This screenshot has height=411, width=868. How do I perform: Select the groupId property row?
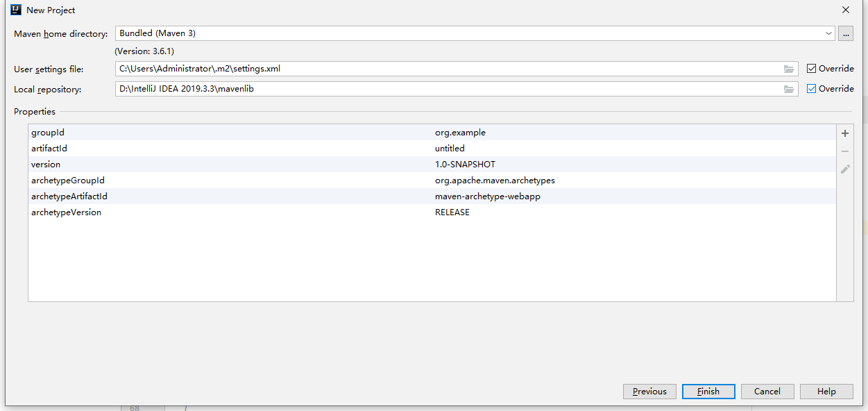point(432,133)
